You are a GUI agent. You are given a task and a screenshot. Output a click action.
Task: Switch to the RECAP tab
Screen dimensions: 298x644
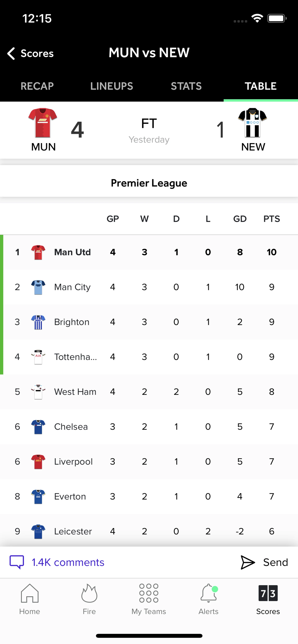click(x=37, y=86)
